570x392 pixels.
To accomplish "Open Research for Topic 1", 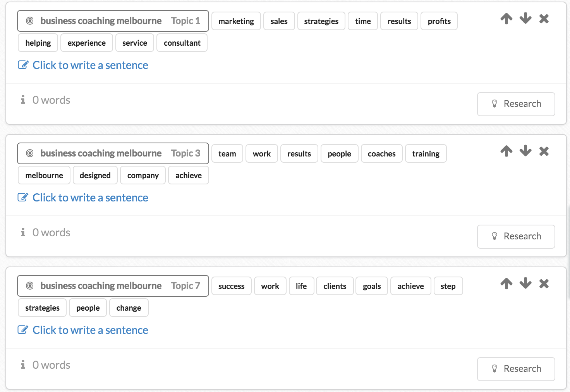I will (516, 104).
